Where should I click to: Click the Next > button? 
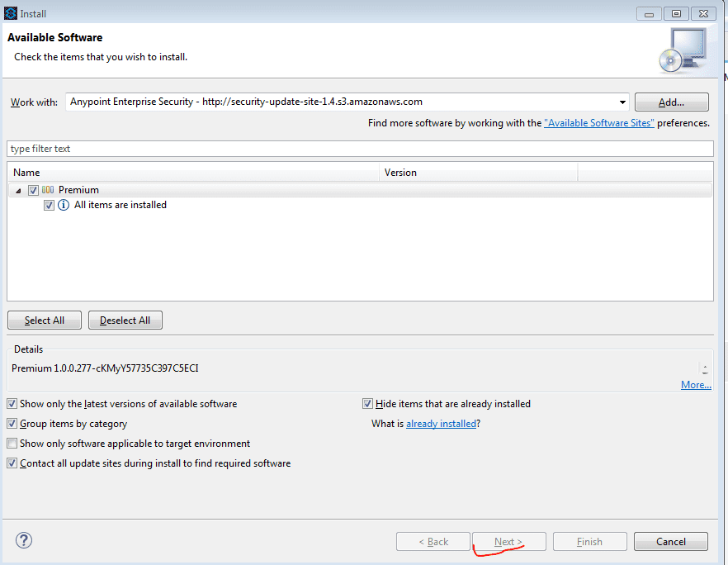(508, 542)
